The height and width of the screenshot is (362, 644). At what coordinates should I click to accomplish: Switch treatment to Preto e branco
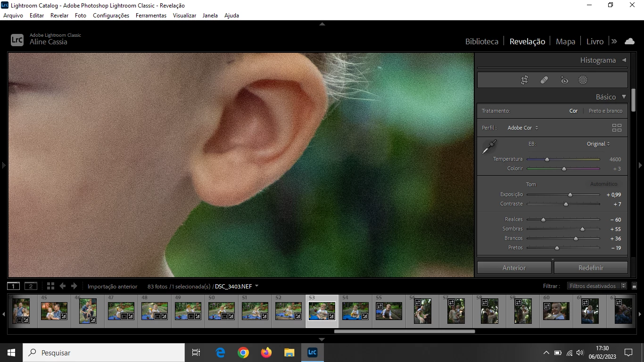pyautogui.click(x=605, y=111)
